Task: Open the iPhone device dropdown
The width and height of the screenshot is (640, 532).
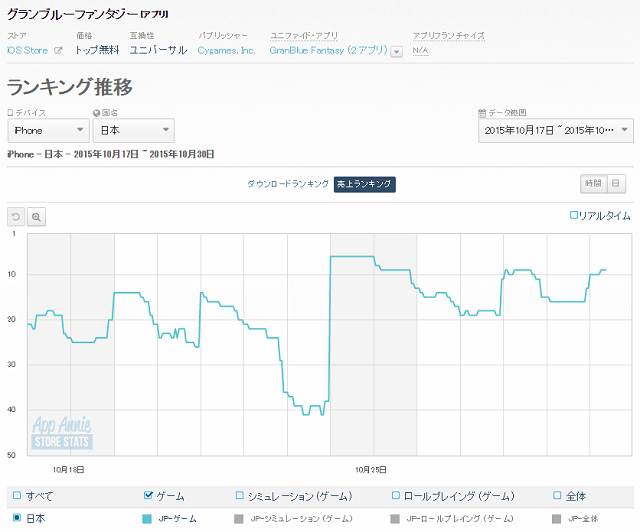Action: point(49,131)
